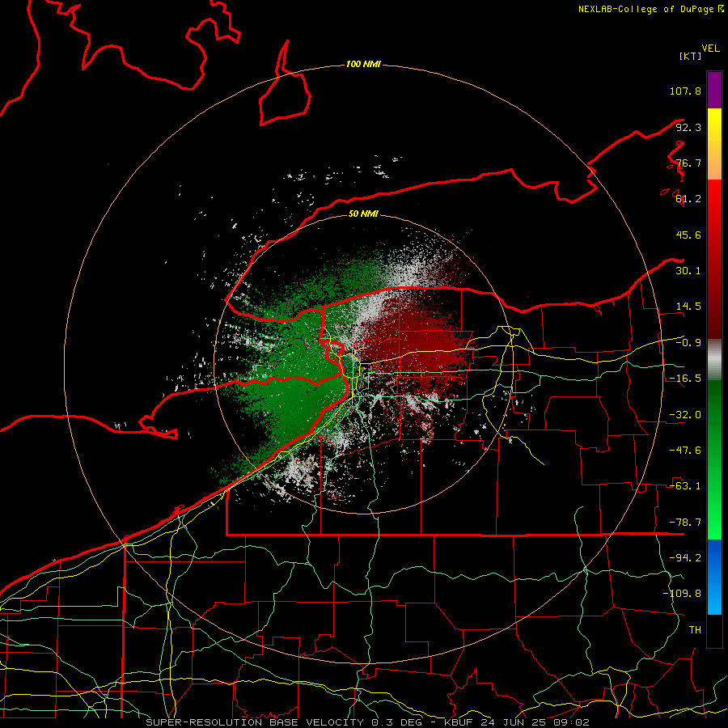Click the blue segment of color bar

click(x=714, y=577)
